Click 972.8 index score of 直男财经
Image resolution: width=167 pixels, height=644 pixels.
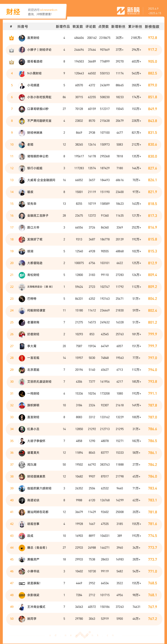(152, 38)
